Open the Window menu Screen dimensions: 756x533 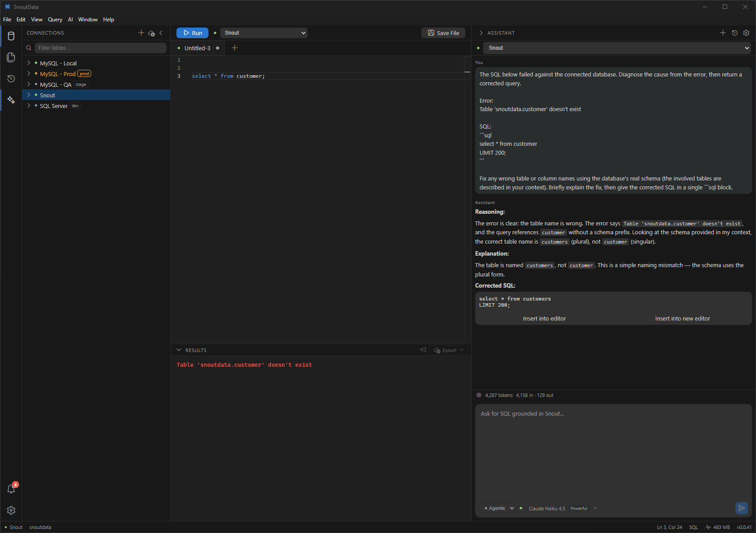coord(88,20)
